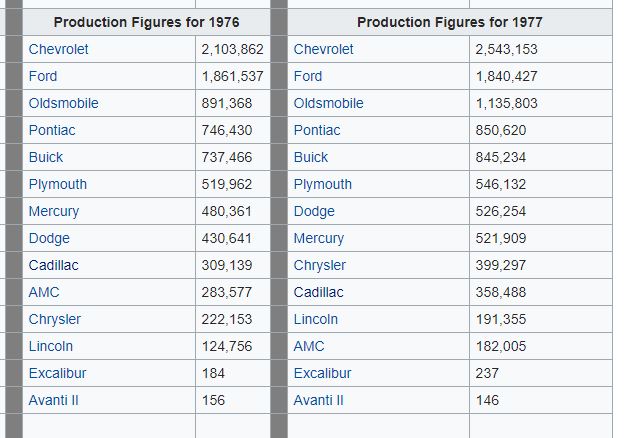Click the value 746,430

coord(227,130)
